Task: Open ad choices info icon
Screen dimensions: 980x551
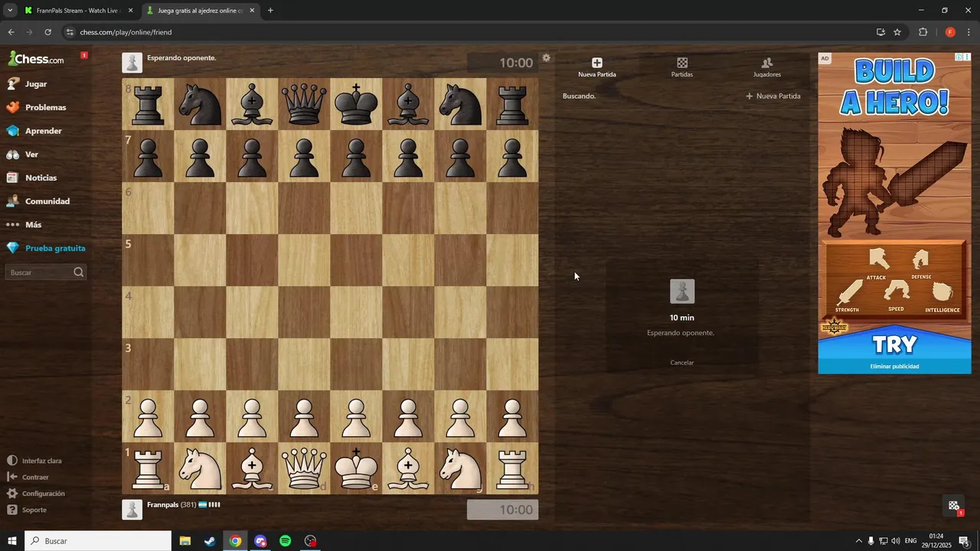Action: [959, 57]
